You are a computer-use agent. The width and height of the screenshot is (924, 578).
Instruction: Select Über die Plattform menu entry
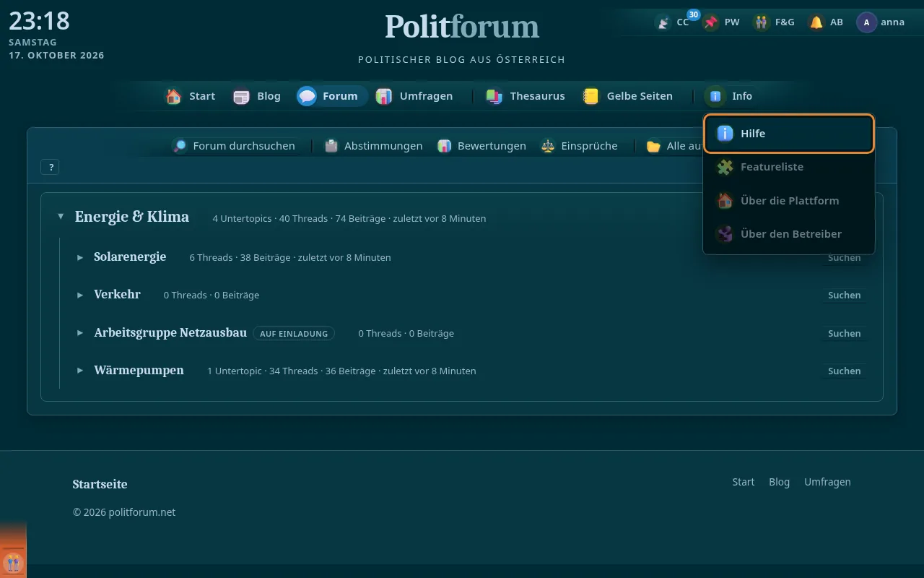[x=789, y=201]
